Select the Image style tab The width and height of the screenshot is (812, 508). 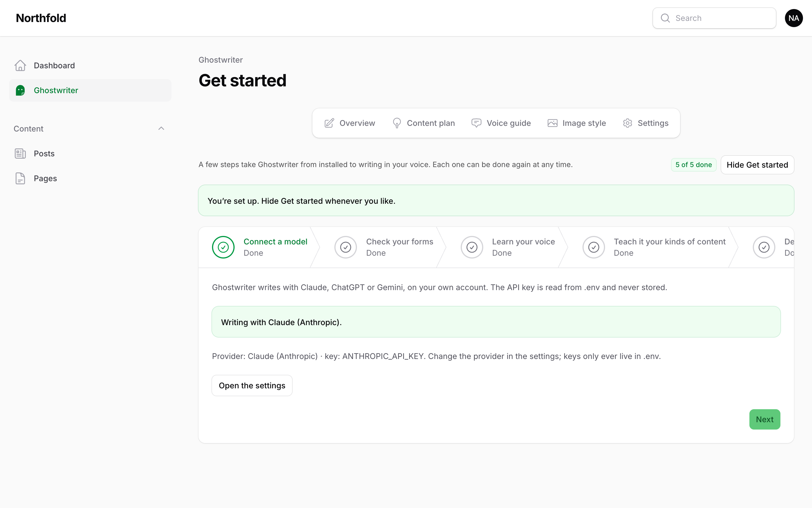(577, 123)
